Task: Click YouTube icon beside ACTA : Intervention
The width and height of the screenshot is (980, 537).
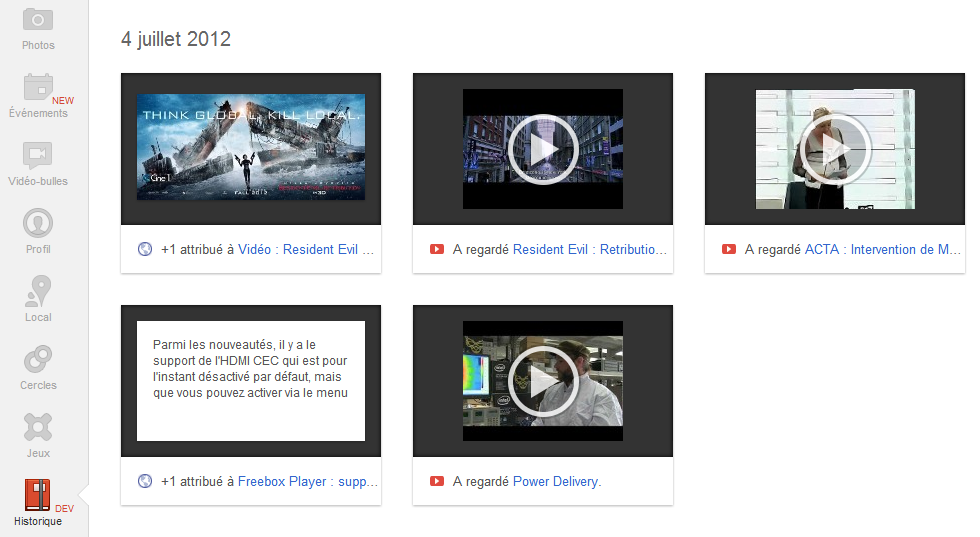Action: 729,249
